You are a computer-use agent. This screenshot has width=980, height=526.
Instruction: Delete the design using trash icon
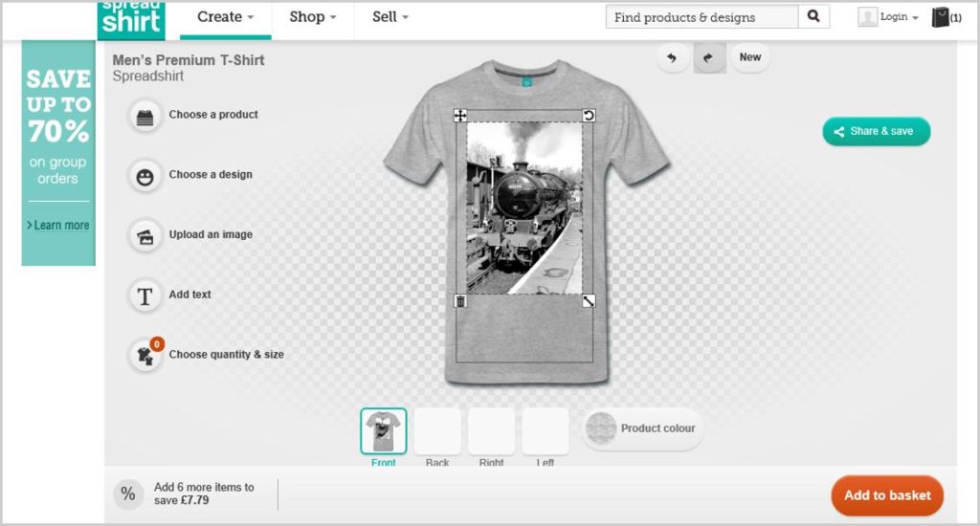point(460,301)
